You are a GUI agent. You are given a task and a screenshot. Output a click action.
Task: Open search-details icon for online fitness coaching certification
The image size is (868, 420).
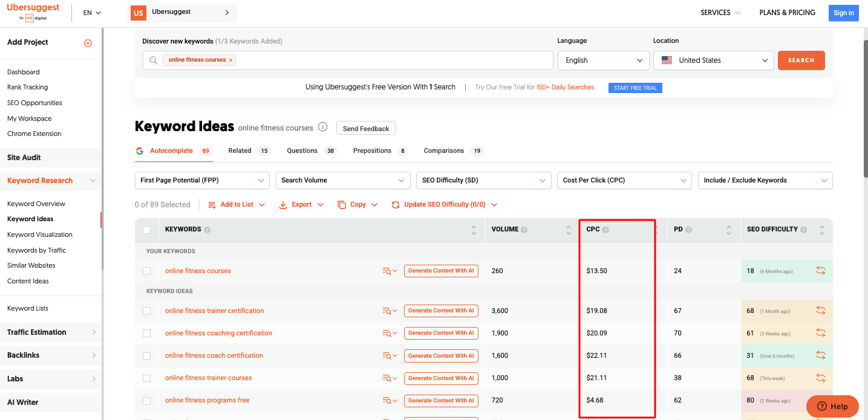(390, 334)
